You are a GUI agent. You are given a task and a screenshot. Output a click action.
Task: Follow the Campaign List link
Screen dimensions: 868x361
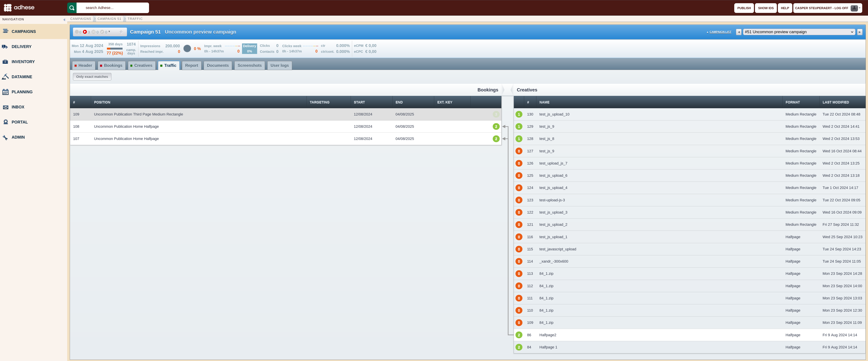click(720, 32)
